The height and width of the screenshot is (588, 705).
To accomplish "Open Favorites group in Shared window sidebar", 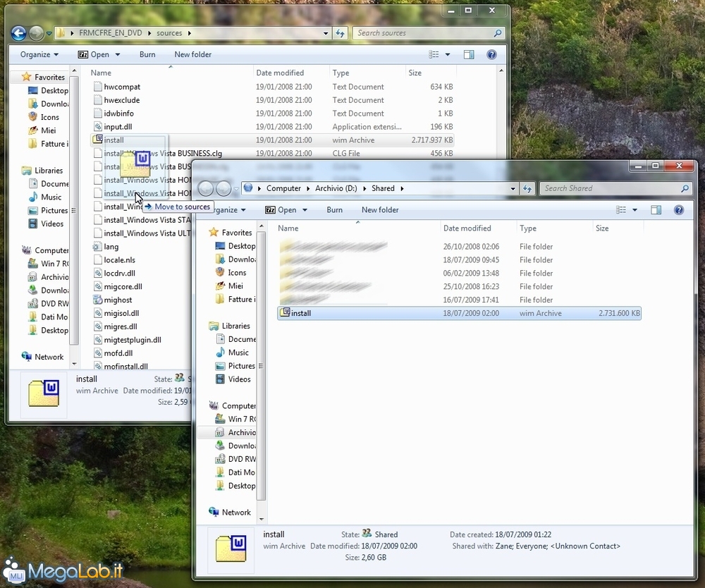I will [231, 233].
